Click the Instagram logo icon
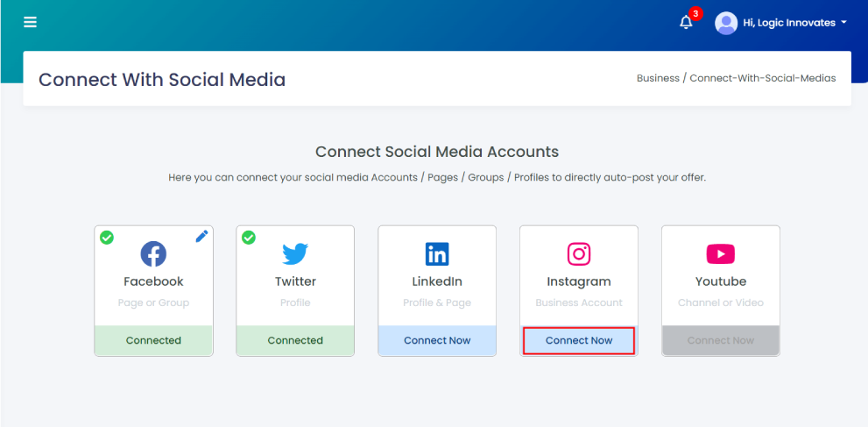Screen dimensions: 868x427 point(578,254)
